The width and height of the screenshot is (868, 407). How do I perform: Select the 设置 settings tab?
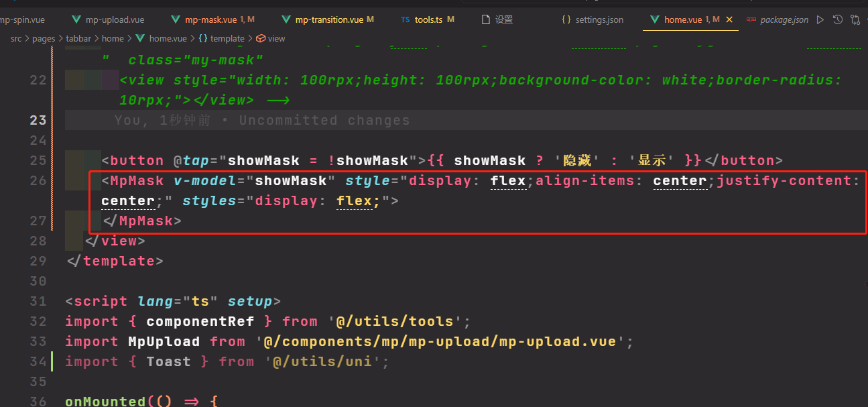point(503,20)
